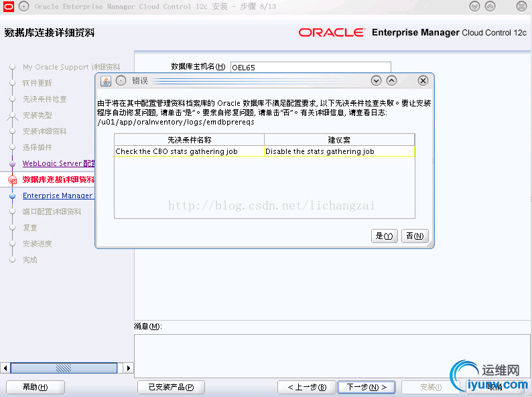Screen dimensions: 532x397
Task: Go back with the 上一步(B) button
Action: click(x=307, y=387)
